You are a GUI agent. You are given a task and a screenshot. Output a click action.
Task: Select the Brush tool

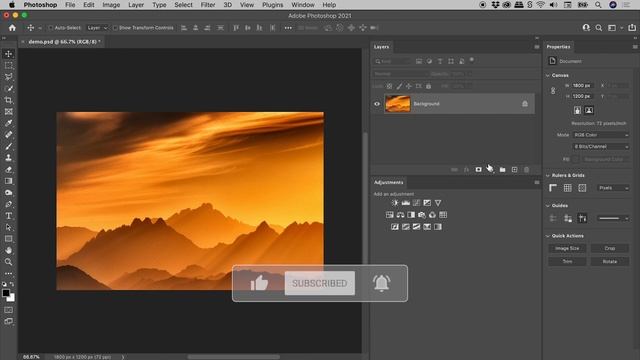point(8,146)
